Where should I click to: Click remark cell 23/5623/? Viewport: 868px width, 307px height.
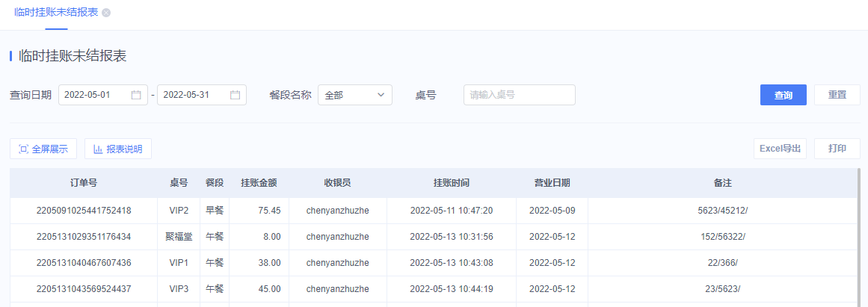point(723,289)
